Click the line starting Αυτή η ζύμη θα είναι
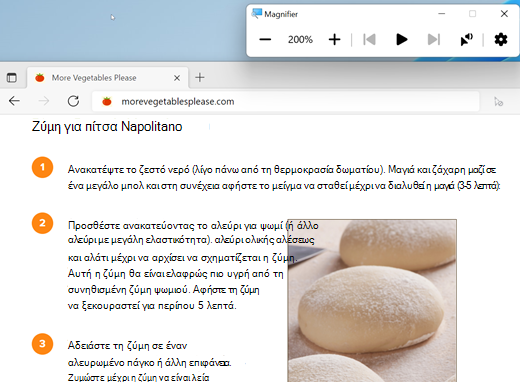This screenshot has width=520, height=382. click(175, 274)
